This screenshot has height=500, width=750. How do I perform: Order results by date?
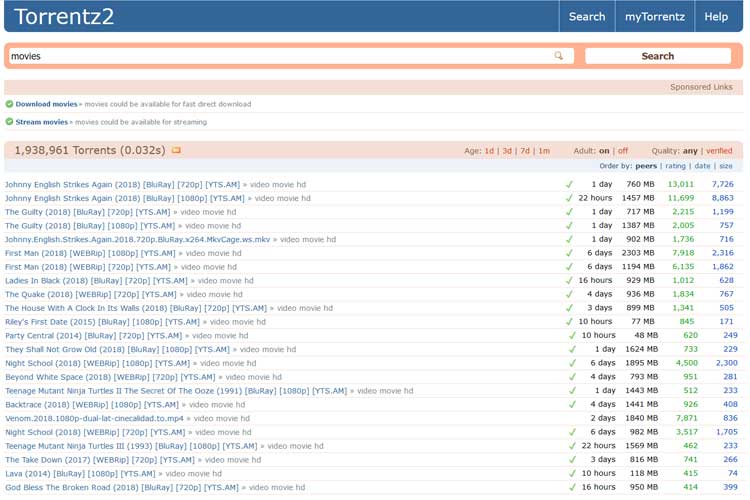tap(702, 166)
